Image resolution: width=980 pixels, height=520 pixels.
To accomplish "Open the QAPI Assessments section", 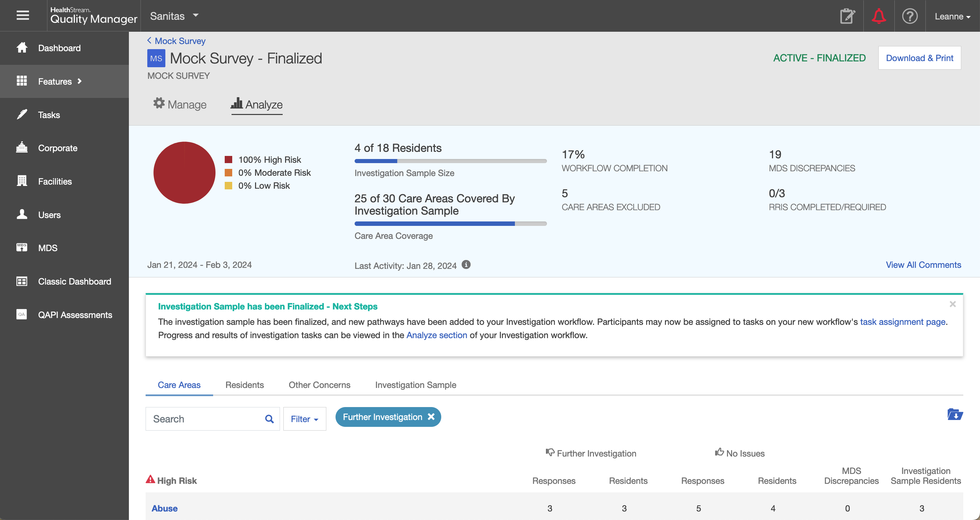I will [75, 315].
